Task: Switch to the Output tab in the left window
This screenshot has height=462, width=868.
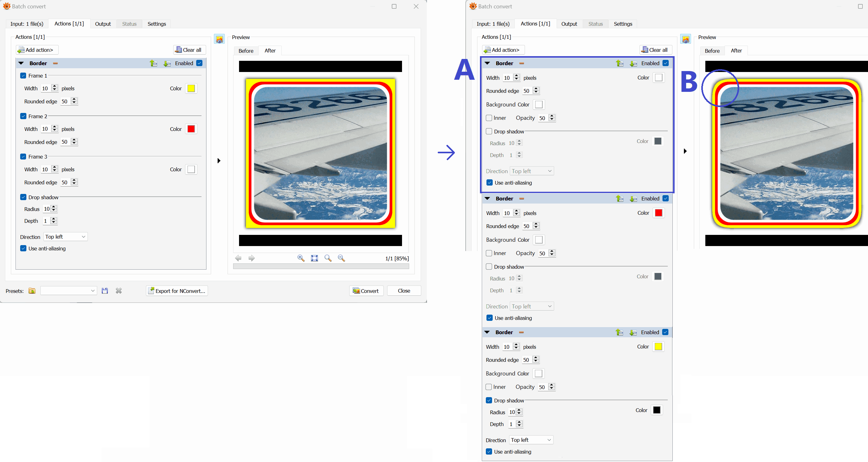Action: point(103,24)
